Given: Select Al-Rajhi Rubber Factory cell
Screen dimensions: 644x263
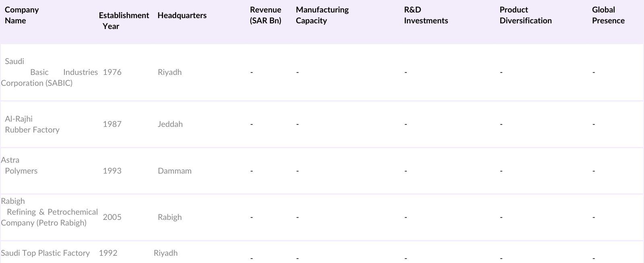Looking at the screenshot, I should coord(32,124).
